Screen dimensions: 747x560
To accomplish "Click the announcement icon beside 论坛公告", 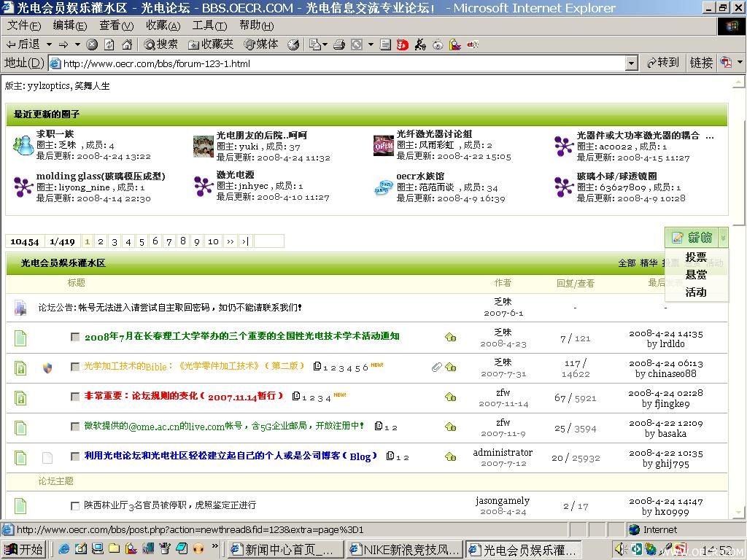I will pyautogui.click(x=20, y=308).
